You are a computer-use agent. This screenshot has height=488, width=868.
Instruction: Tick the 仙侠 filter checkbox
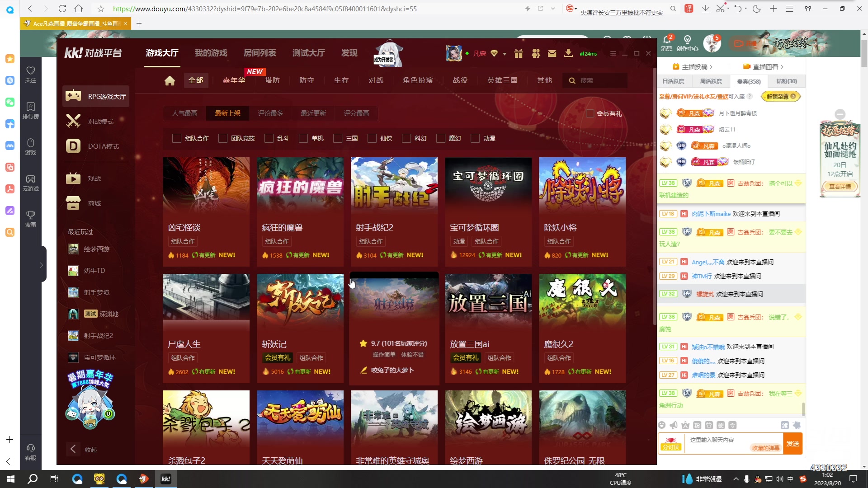[x=372, y=138]
